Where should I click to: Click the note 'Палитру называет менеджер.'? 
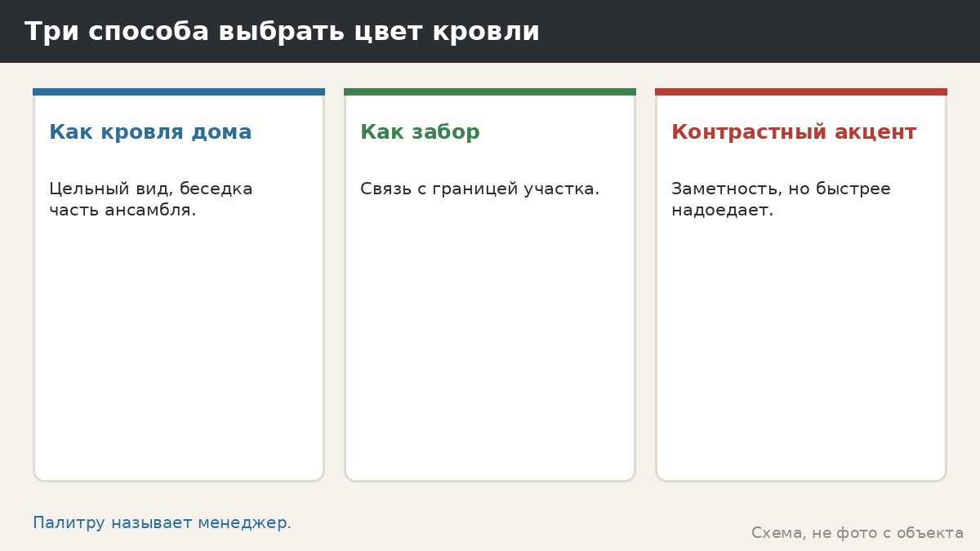click(x=162, y=523)
